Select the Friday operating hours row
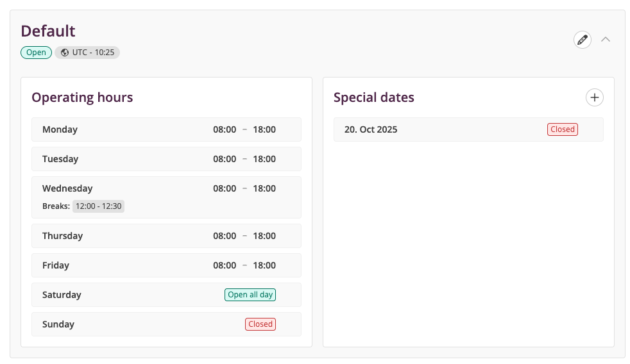The image size is (630, 364). (x=166, y=265)
